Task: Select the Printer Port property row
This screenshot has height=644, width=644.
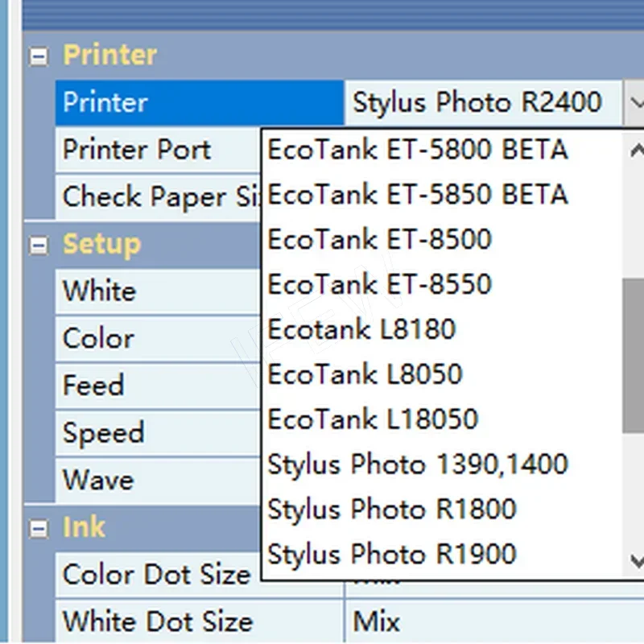Action: (x=158, y=150)
